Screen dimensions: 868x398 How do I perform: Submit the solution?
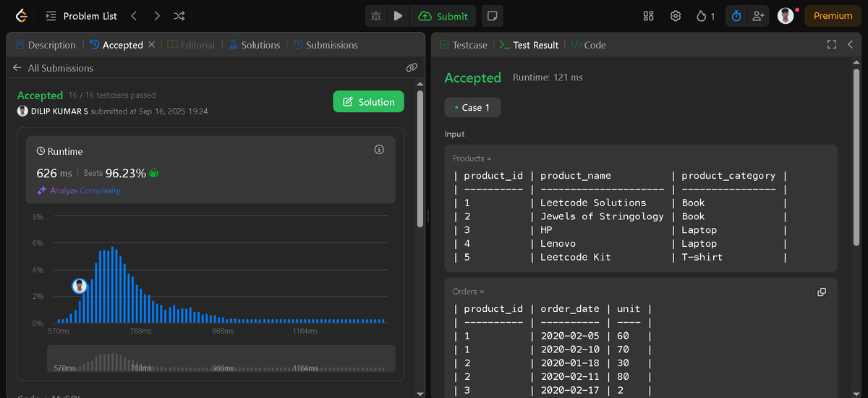click(443, 16)
